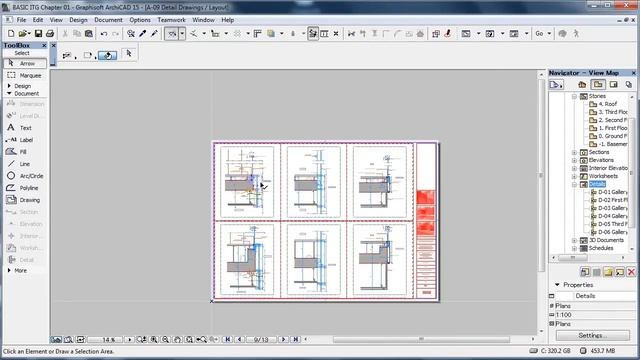Open the Teamwork menu
The height and width of the screenshot is (360, 640).
[x=171, y=20]
